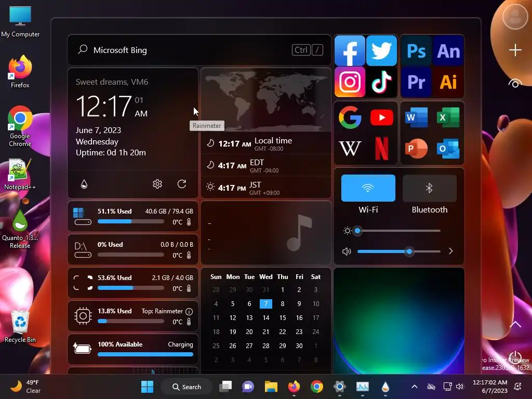Click the 53.6% Used memory row
The image size is (532, 399).
(133, 283)
